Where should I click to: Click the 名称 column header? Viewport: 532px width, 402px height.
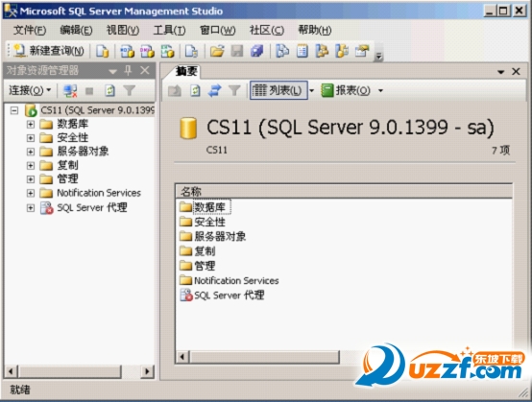click(x=344, y=192)
